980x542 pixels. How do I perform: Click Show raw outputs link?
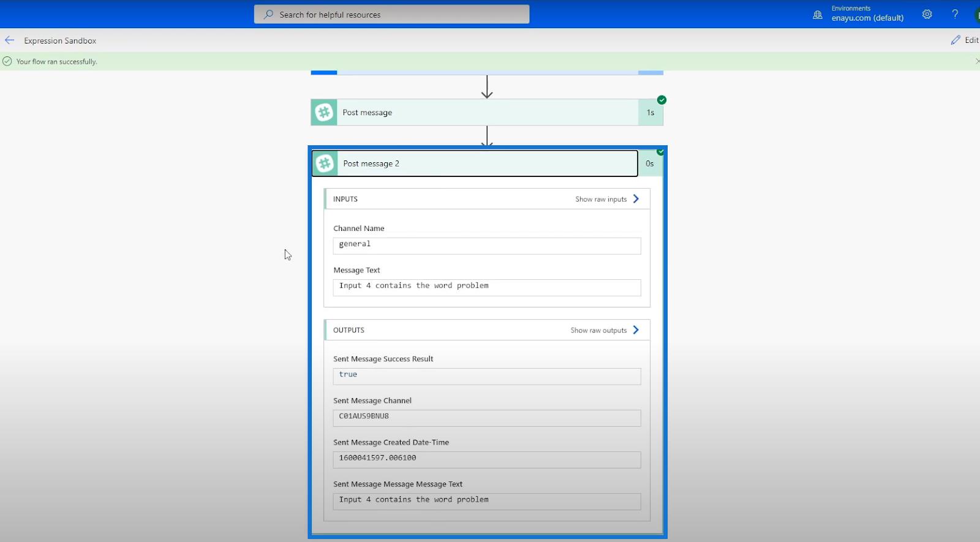[598, 330]
